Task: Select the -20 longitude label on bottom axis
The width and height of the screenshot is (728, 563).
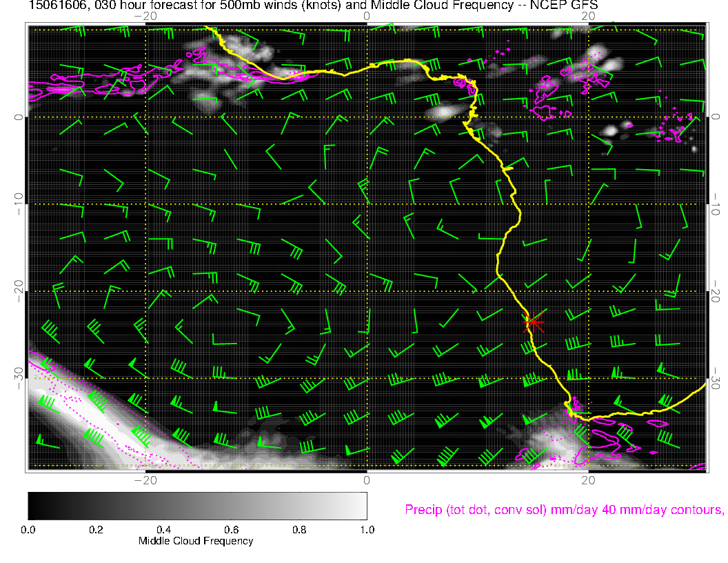Action: pyautogui.click(x=145, y=480)
